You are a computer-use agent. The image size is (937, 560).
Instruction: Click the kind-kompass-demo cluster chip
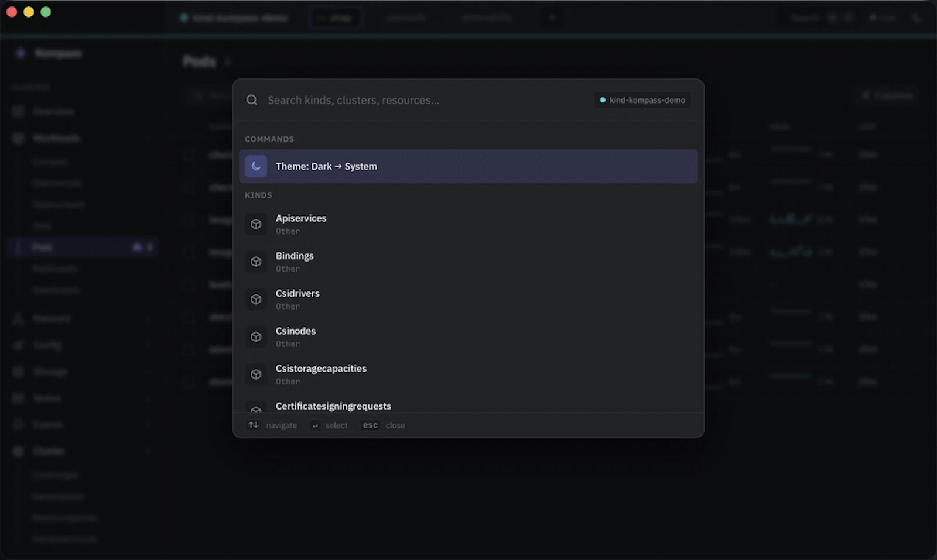coord(642,100)
